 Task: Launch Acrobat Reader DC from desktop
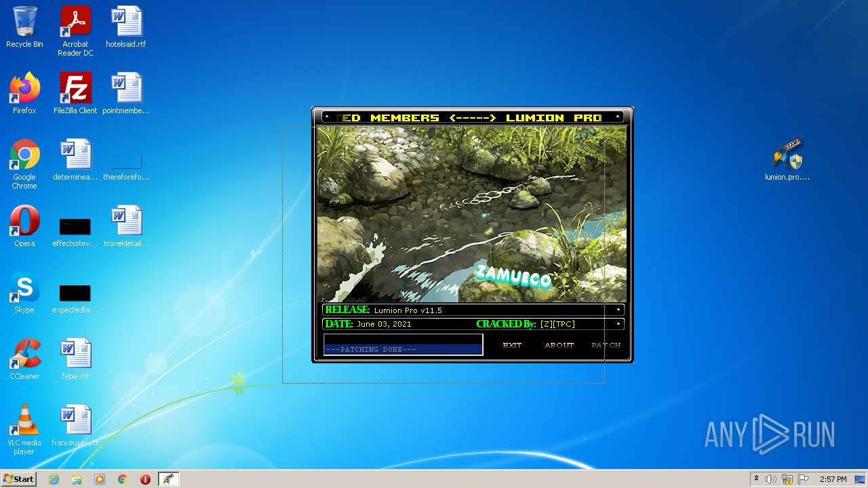(x=75, y=31)
